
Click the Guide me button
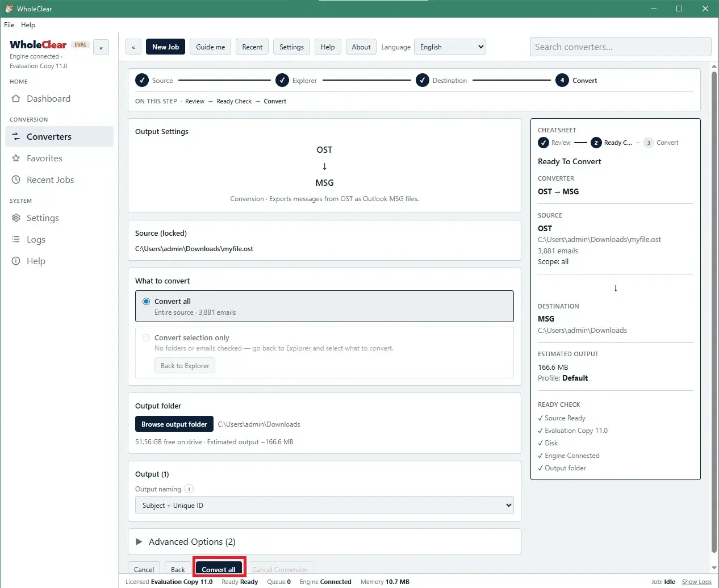[x=210, y=47]
